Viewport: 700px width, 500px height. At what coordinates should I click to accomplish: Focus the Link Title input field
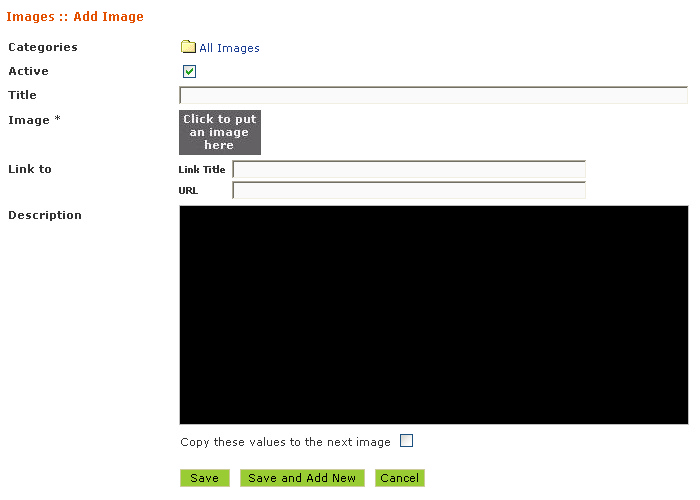point(409,170)
